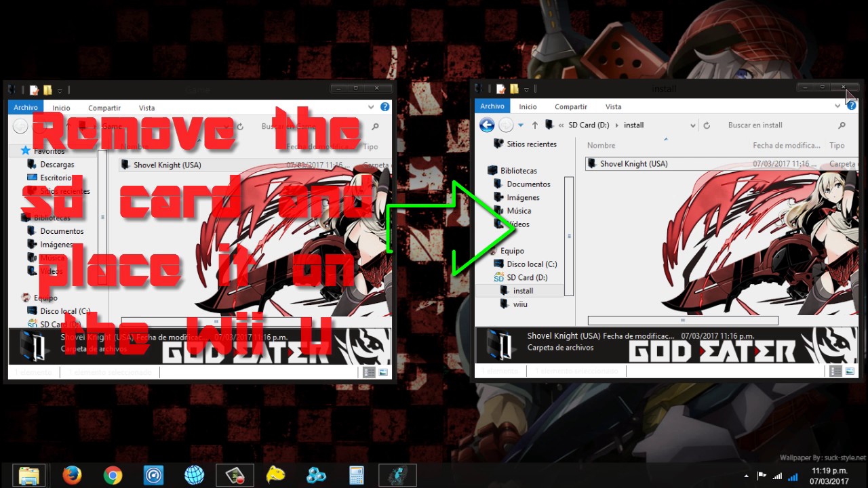
Task: Open Archivo tab in Game window
Action: [x=26, y=108]
